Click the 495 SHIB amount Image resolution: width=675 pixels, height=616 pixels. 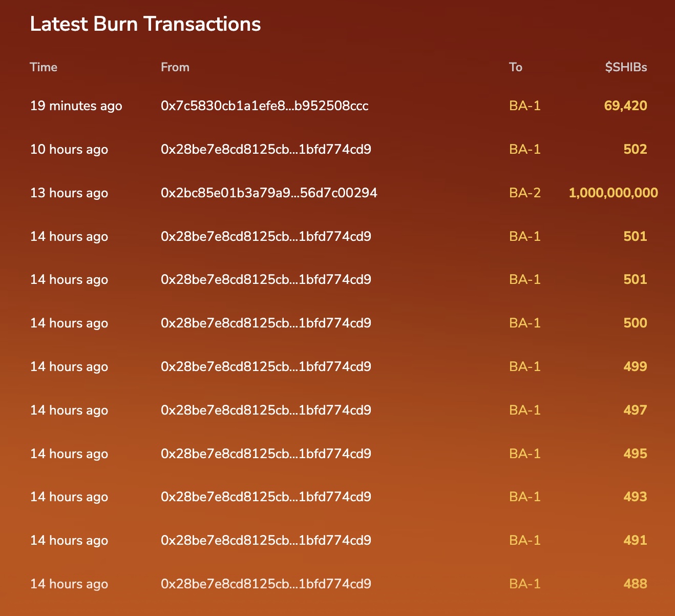tap(636, 454)
